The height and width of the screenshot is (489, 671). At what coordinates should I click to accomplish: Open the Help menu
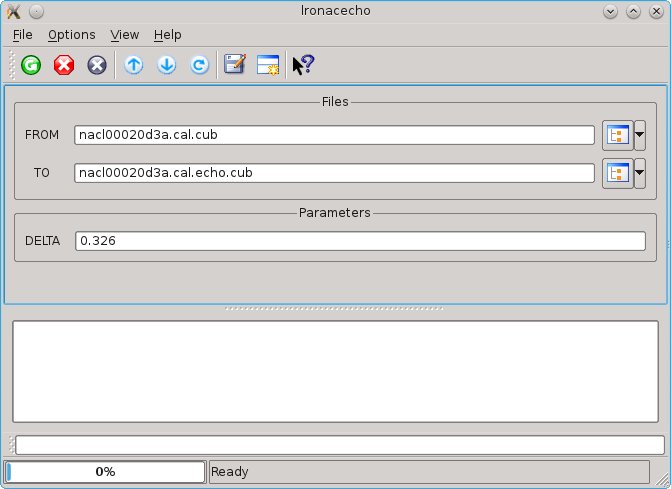[x=168, y=34]
